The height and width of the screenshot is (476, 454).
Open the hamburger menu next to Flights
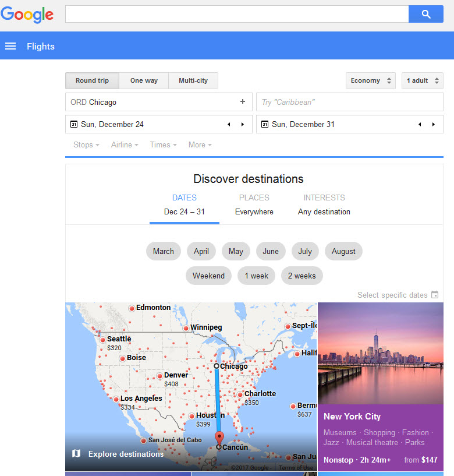coord(10,46)
